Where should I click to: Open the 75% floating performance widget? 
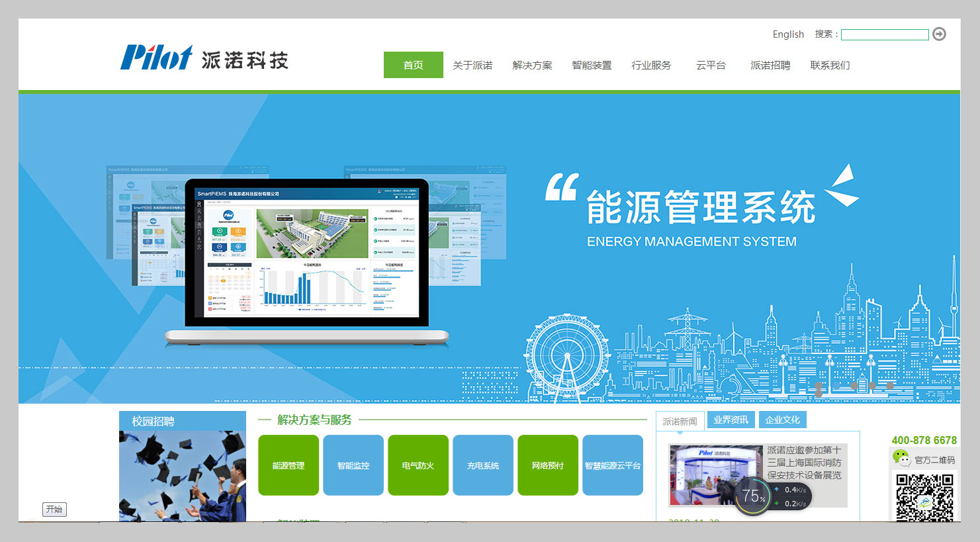tap(752, 496)
